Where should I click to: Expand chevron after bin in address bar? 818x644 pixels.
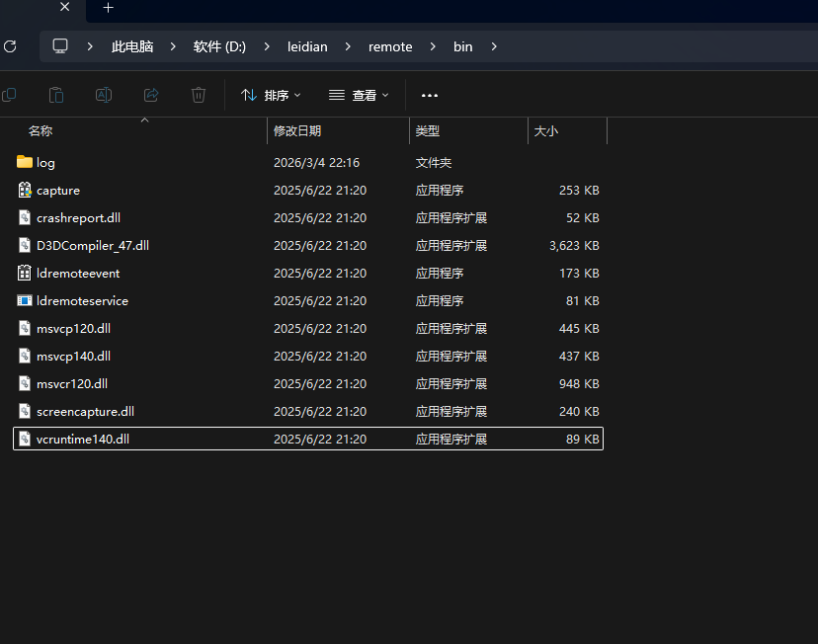coord(495,46)
